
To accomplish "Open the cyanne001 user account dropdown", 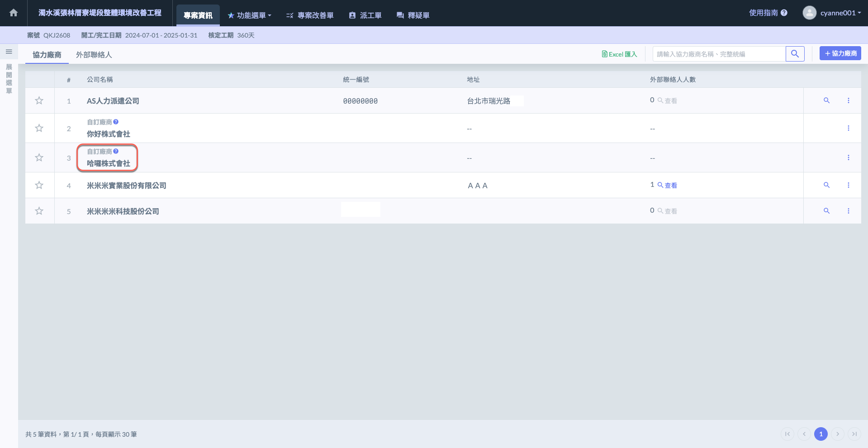I will point(831,13).
